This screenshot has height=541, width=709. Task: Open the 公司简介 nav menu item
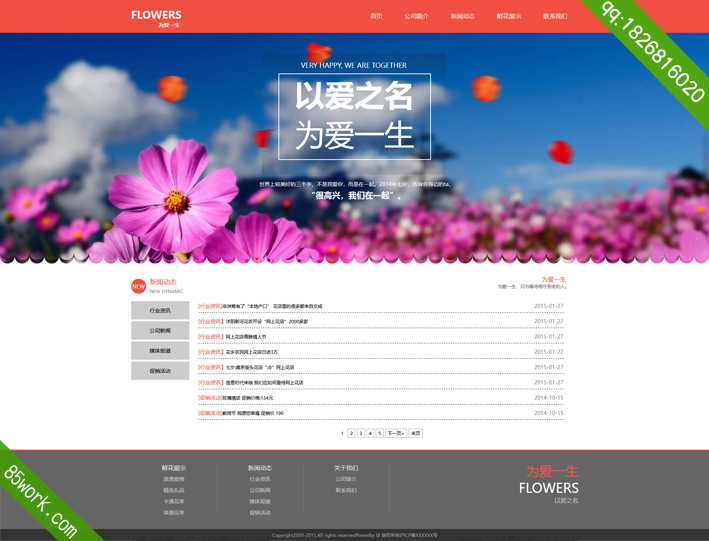point(416,17)
